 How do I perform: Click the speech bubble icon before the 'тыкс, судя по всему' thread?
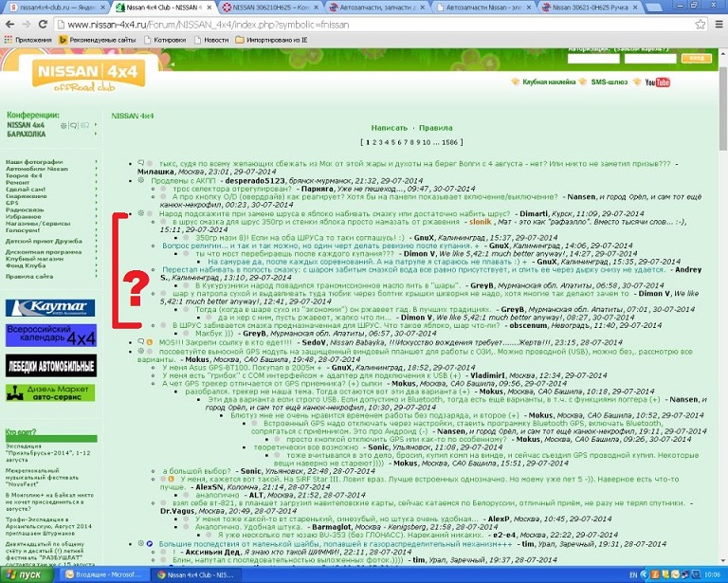coord(141,163)
